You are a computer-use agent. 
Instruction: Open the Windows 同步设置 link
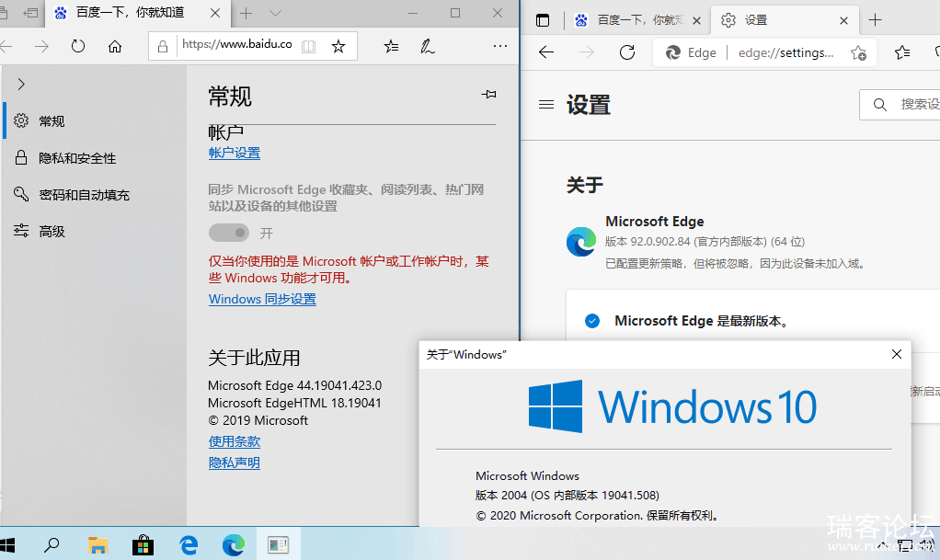tap(262, 299)
